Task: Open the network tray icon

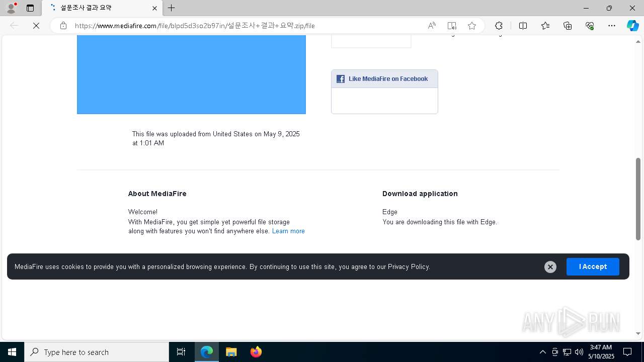Action: point(567,352)
